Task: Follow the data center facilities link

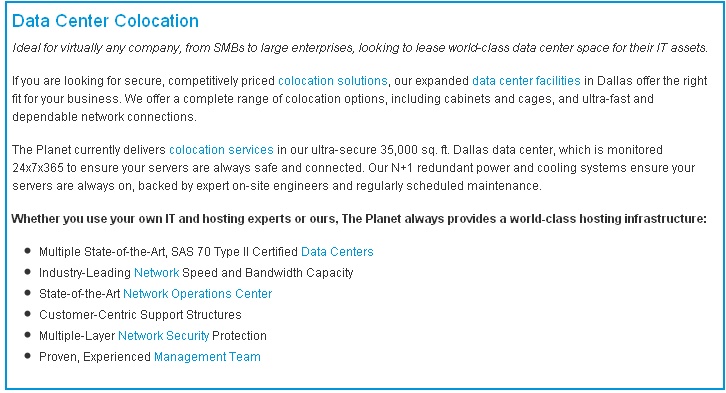Action: [526, 81]
